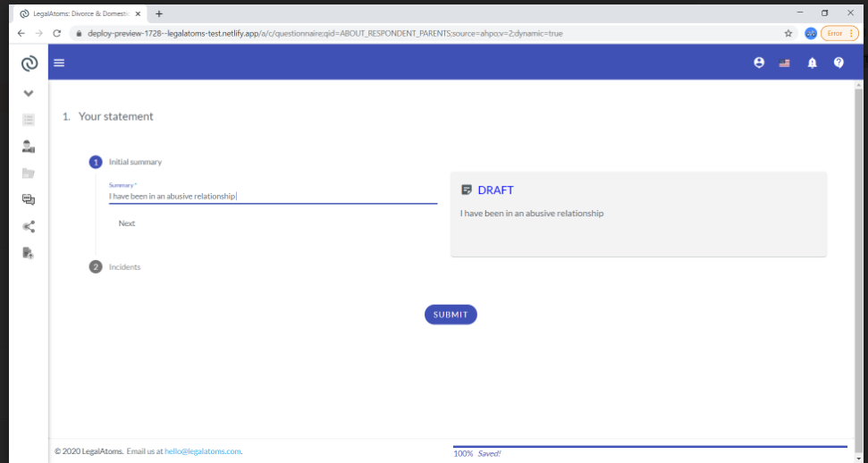
Task: Open the help question mark icon
Action: click(x=839, y=63)
